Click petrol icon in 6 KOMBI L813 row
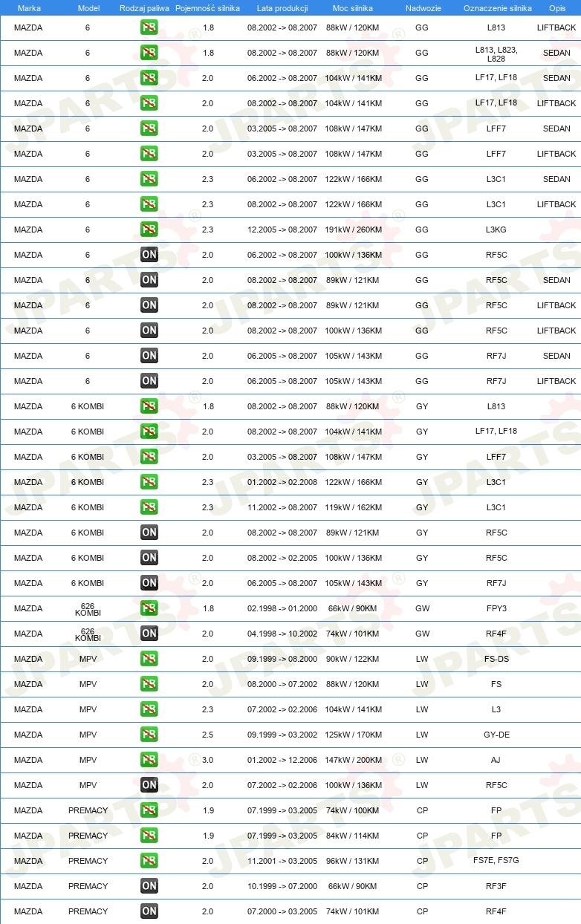Image resolution: width=581 pixels, height=924 pixels. (149, 406)
